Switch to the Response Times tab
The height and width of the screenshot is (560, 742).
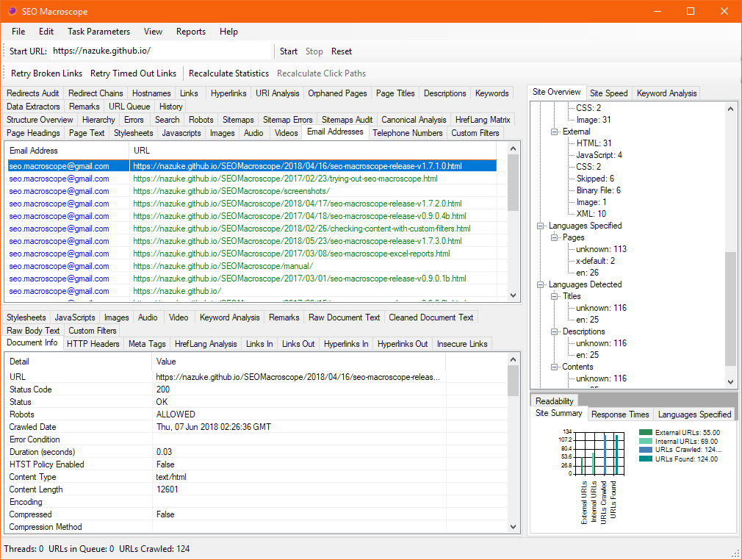click(x=620, y=414)
